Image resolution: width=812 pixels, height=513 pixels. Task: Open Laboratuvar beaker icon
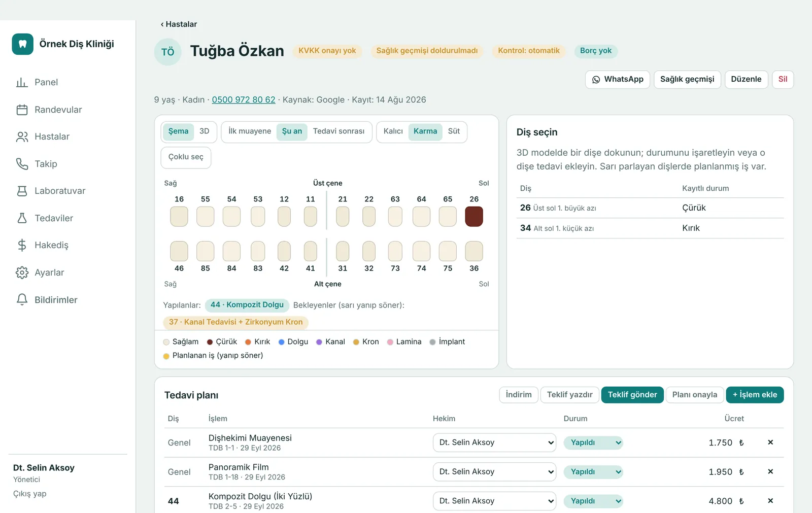pos(22,191)
